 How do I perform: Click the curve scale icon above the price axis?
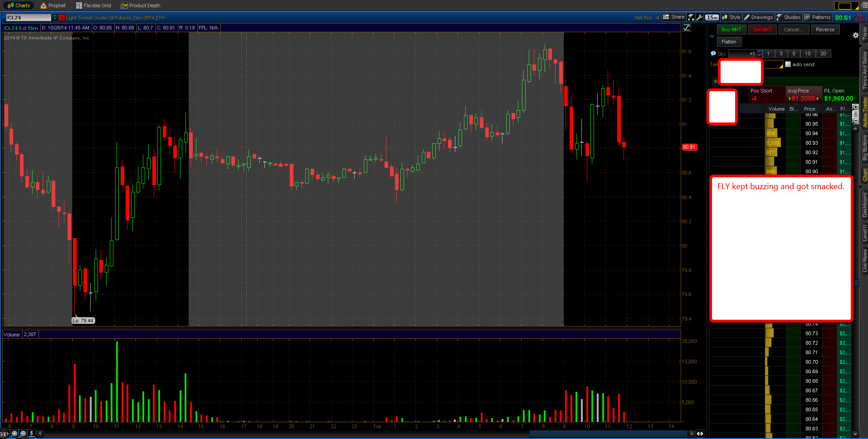coord(687,28)
